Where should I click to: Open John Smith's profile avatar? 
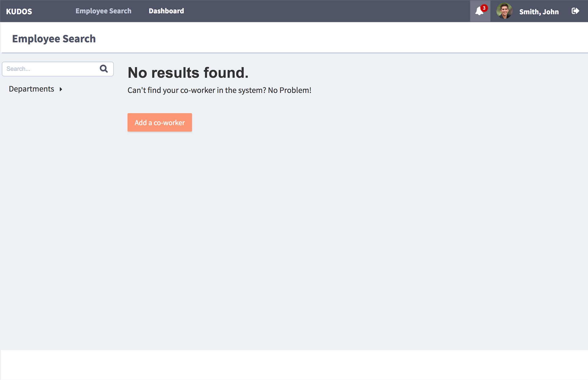click(x=504, y=11)
